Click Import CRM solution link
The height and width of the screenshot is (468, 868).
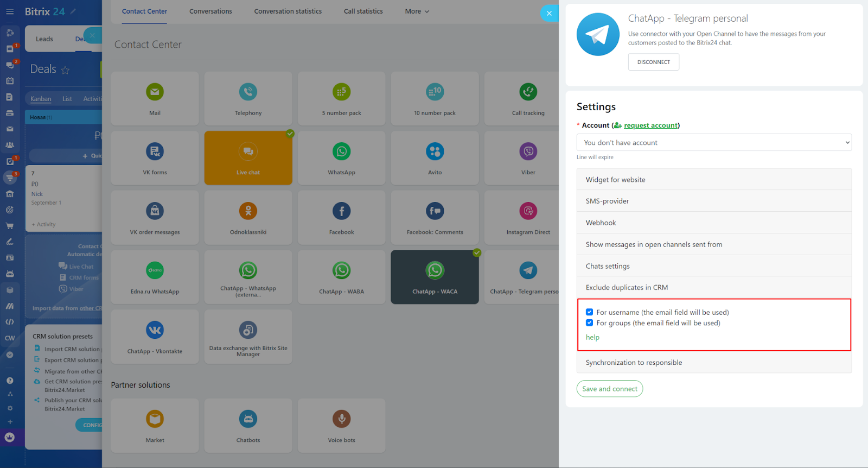coord(72,349)
